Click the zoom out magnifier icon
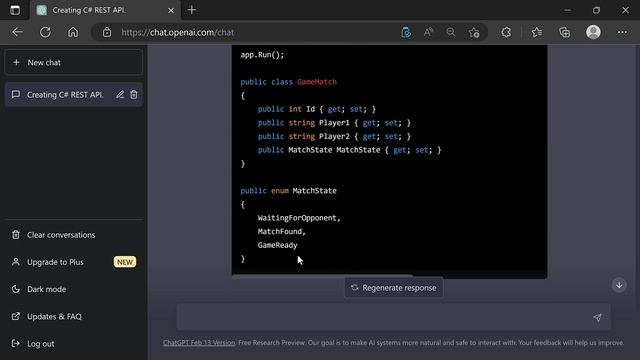The height and width of the screenshot is (360, 640). coord(451,32)
